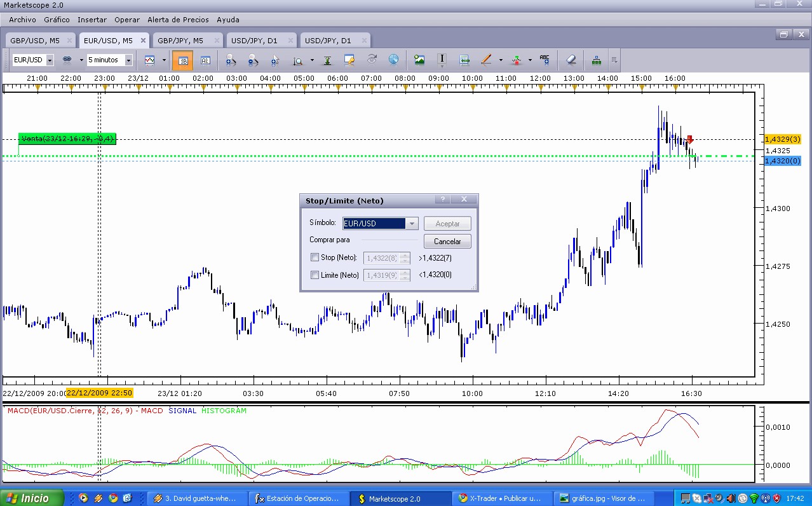Enable the Limite (Neto) checkbox
This screenshot has height=506, width=812.
pos(315,275)
